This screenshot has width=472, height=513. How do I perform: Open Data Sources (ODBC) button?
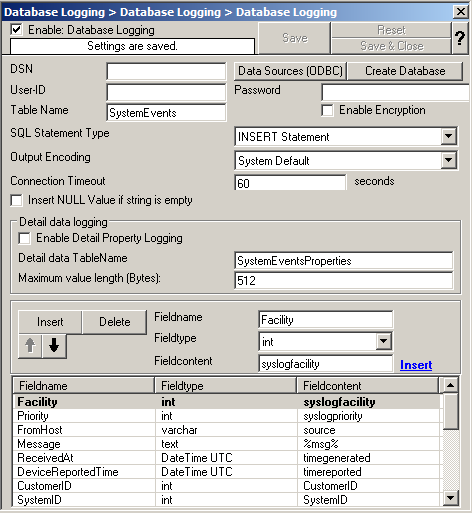click(x=290, y=71)
